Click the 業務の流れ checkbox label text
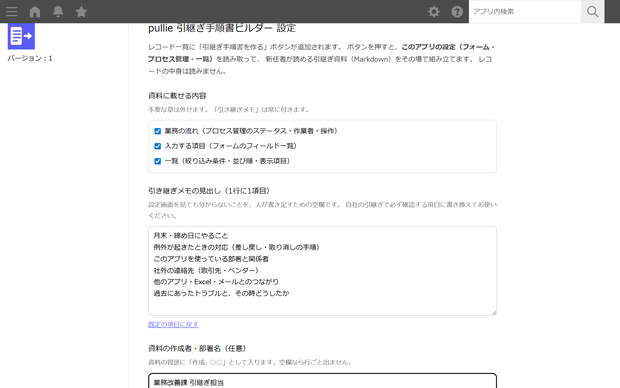The width and height of the screenshot is (620, 388). (251, 131)
